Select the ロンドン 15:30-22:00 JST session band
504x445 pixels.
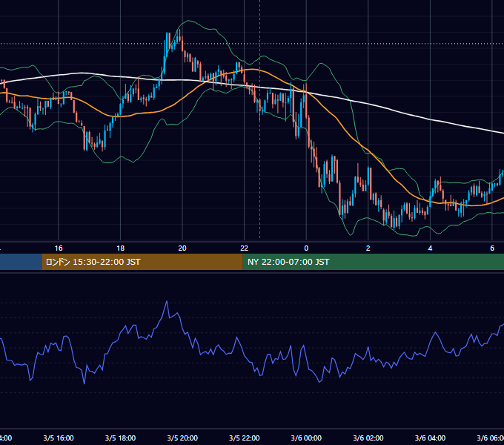[142, 262]
